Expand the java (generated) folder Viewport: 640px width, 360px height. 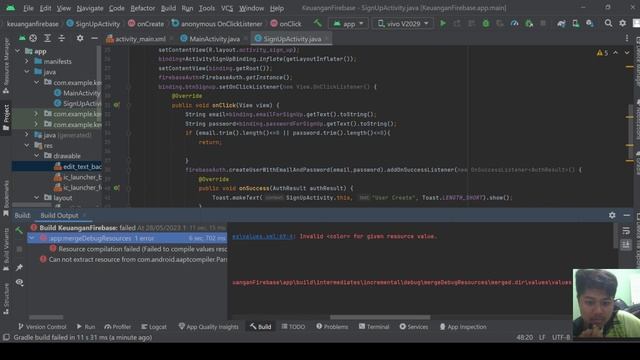pyautogui.click(x=27, y=135)
